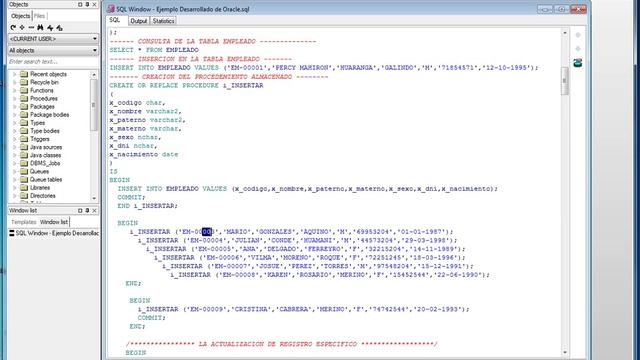The height and width of the screenshot is (360, 640).
Task: Expand the Types node arrow
Action: tap(15, 123)
